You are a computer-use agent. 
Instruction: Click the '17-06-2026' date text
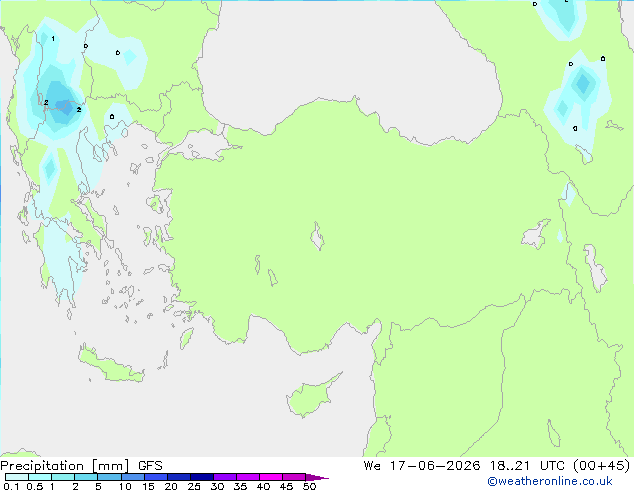click(435, 466)
